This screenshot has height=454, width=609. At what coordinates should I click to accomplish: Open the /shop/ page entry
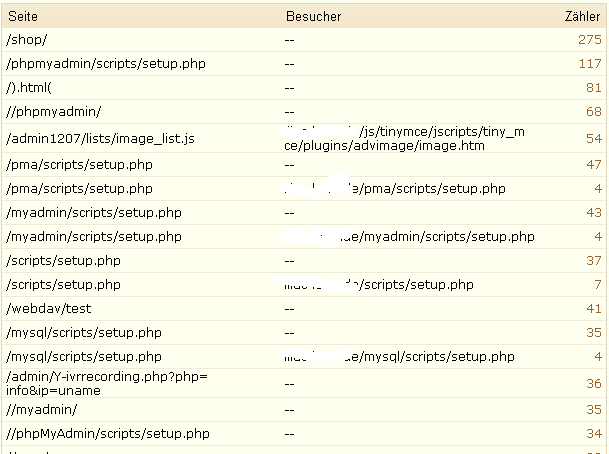pos(26,39)
